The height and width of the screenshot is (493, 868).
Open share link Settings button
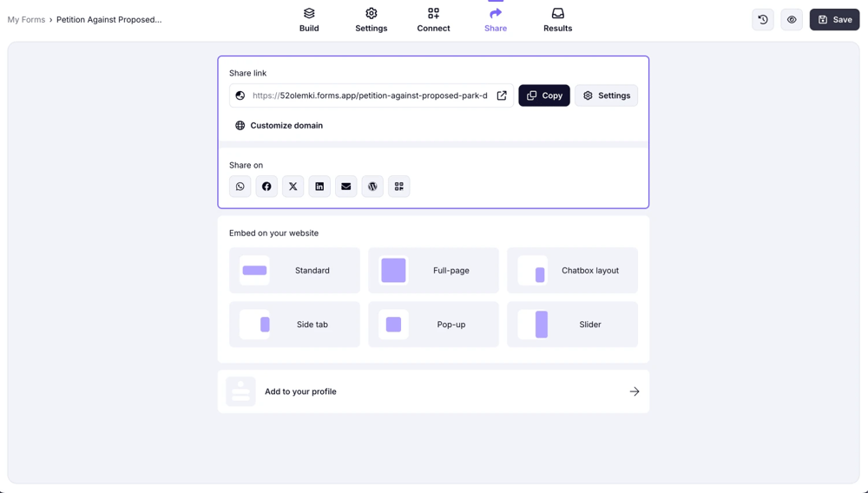[606, 95]
